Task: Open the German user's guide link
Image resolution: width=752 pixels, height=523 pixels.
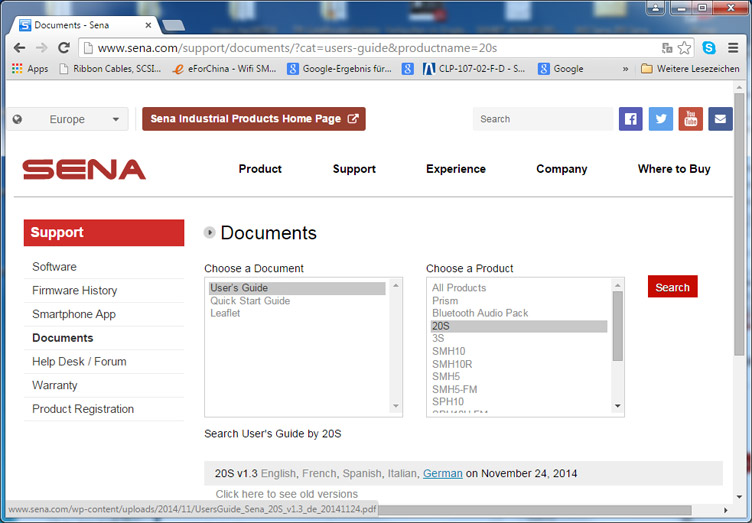Action: pyautogui.click(x=443, y=474)
